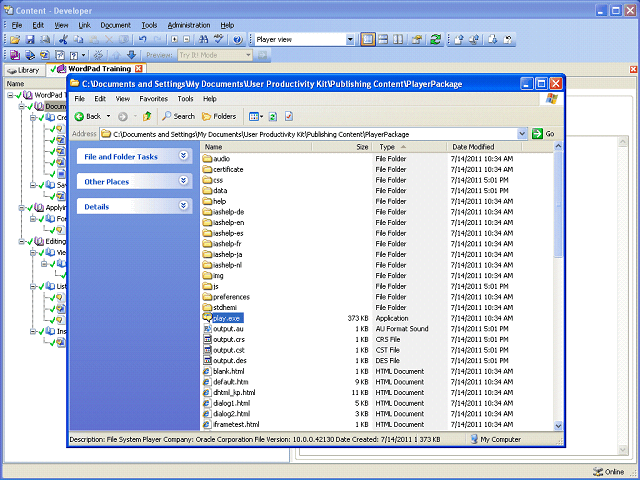Open the Favorites menu in Explorer
This screenshot has height=480, width=640.
[153, 99]
